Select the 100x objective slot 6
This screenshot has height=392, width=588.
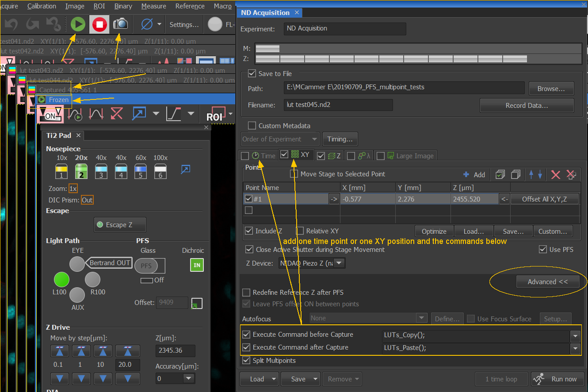160,171
